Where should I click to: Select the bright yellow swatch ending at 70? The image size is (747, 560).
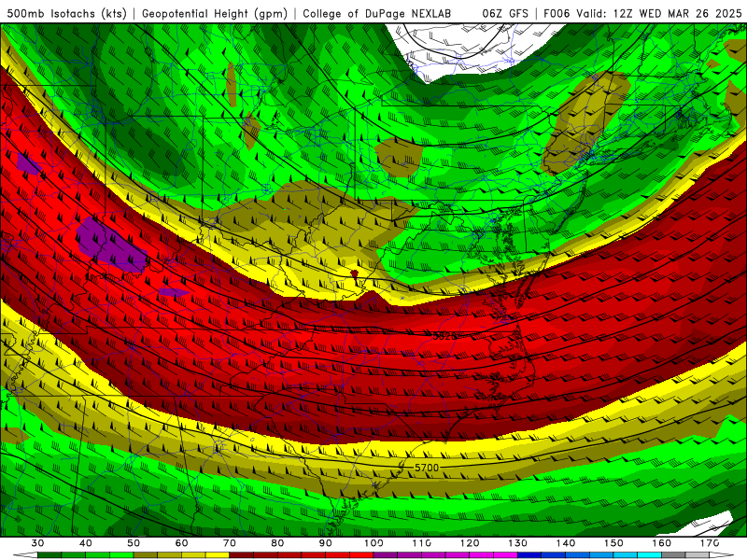pos(218,555)
